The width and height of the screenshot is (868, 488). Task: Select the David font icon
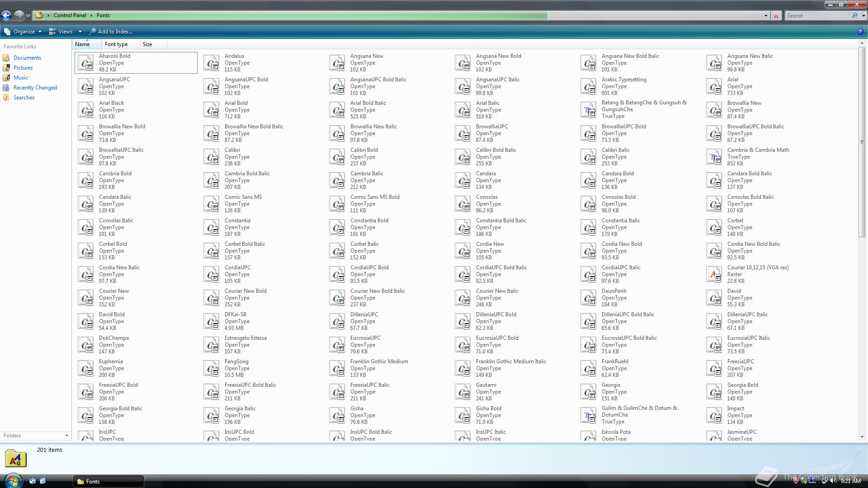714,298
